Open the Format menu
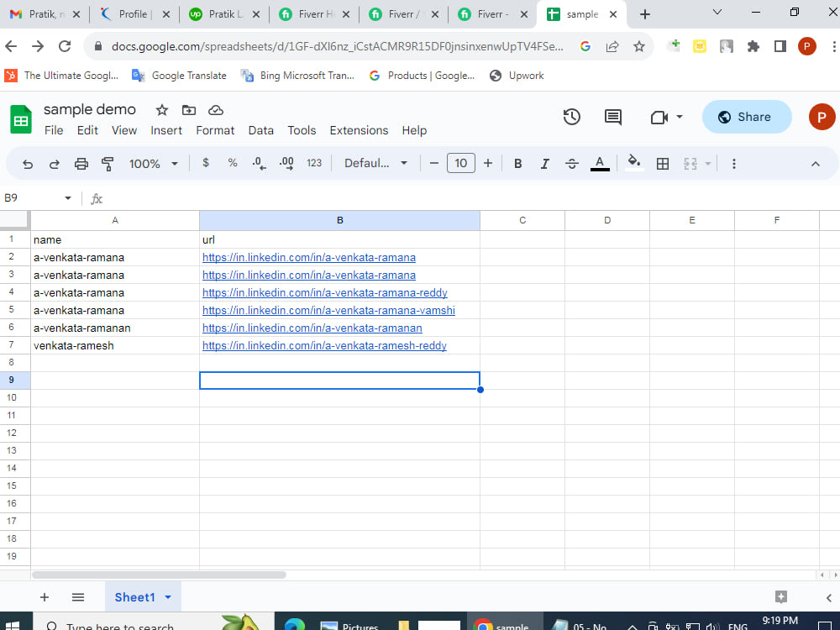Screen dimensions: 840x630 [x=215, y=130]
